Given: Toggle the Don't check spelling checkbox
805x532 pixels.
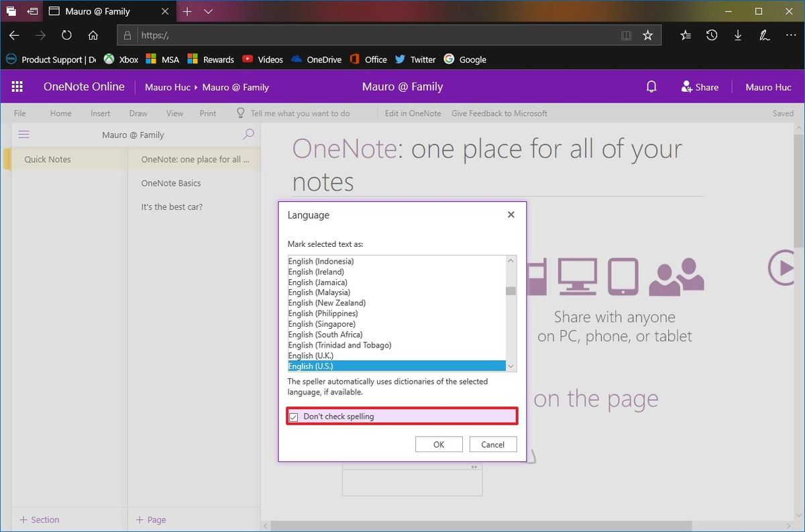Looking at the screenshot, I should click(x=294, y=416).
